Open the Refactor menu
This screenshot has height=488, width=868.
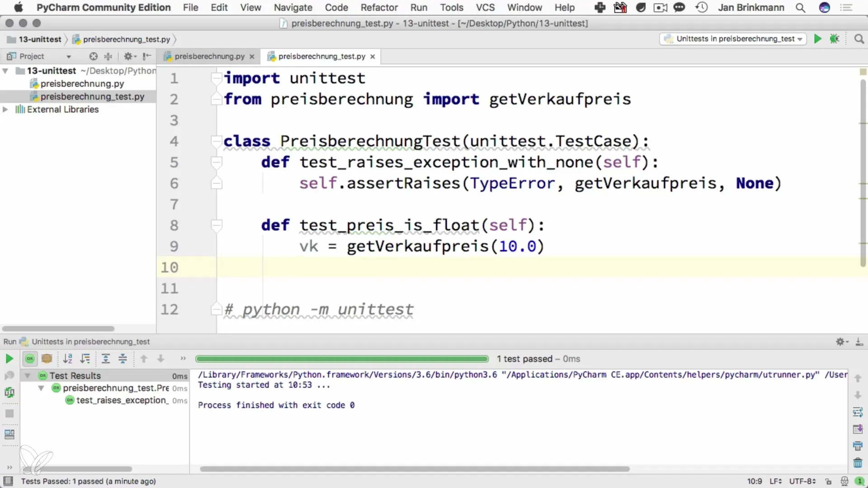click(379, 8)
